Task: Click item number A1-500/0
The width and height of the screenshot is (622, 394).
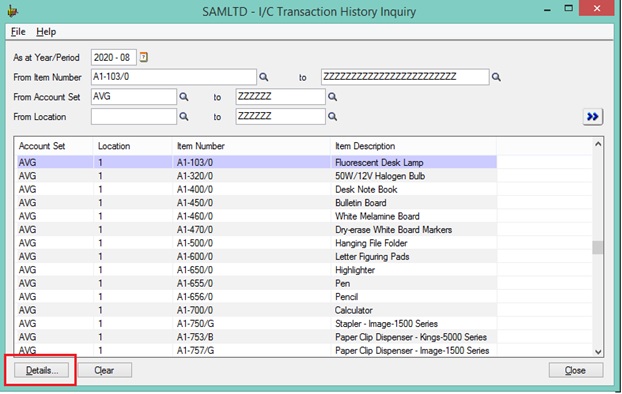Action: click(195, 243)
